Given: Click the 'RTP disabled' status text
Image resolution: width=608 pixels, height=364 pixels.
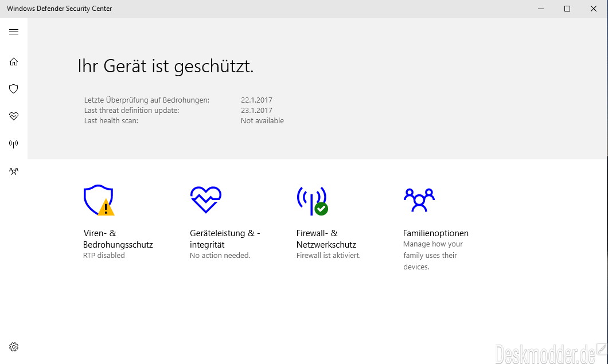Looking at the screenshot, I should click(104, 256).
